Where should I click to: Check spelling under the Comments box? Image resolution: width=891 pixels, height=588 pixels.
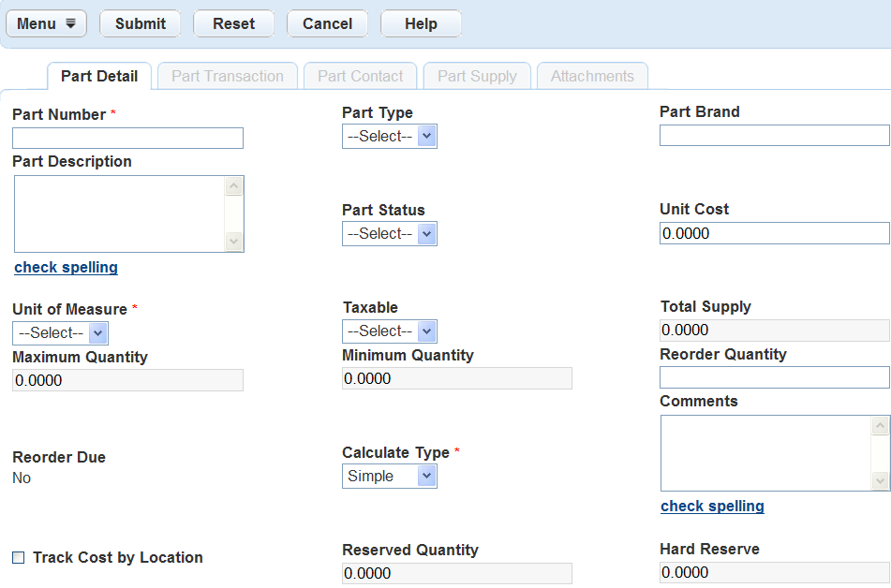tap(712, 507)
